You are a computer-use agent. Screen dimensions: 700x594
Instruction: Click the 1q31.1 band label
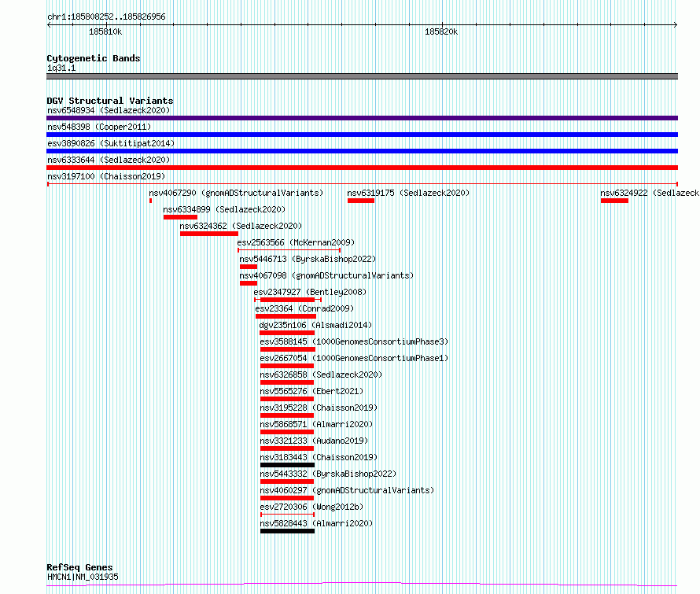coord(61,68)
